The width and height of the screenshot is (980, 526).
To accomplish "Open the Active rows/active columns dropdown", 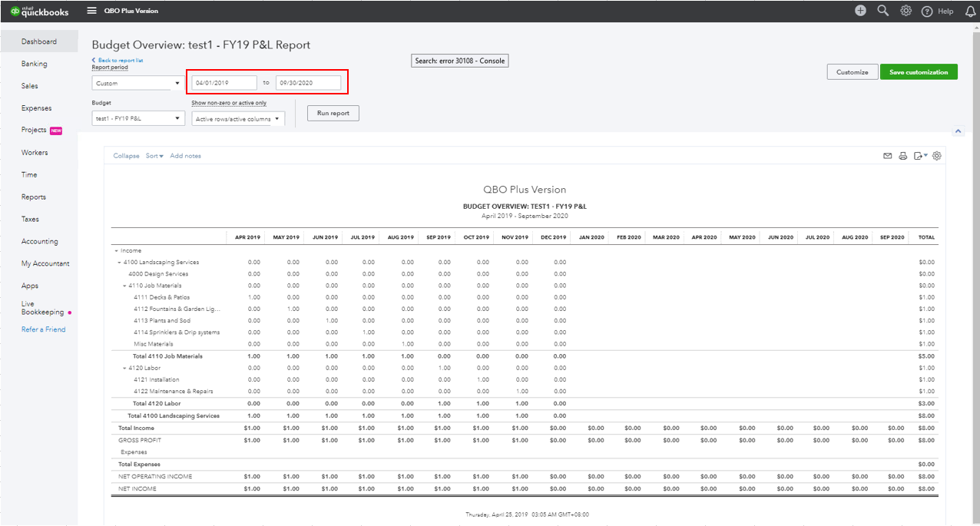I will pyautogui.click(x=238, y=119).
